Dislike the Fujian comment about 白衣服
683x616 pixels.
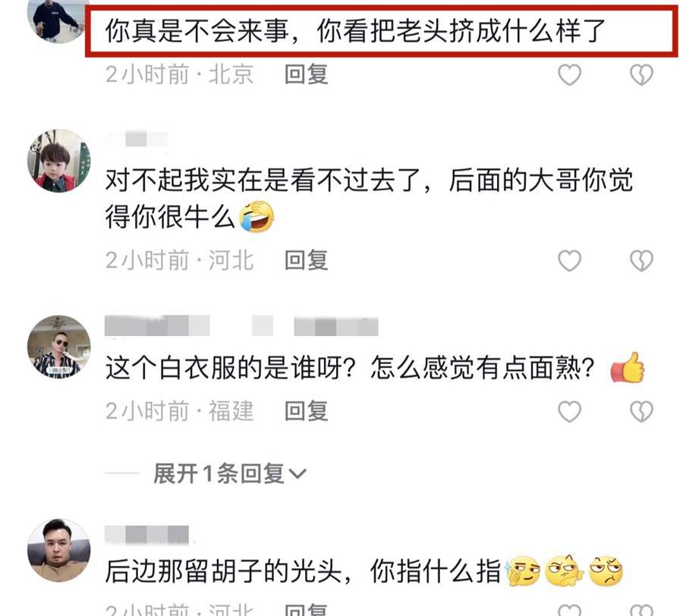pos(641,411)
